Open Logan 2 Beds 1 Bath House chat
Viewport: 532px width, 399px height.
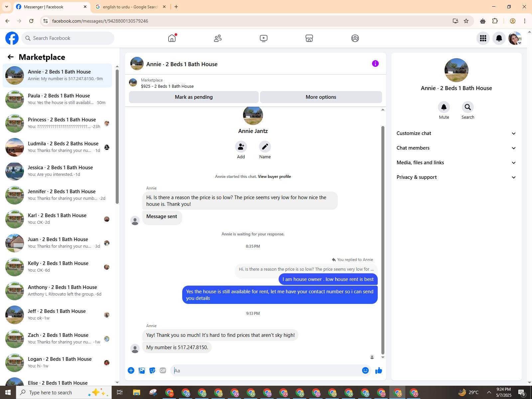tap(57, 363)
